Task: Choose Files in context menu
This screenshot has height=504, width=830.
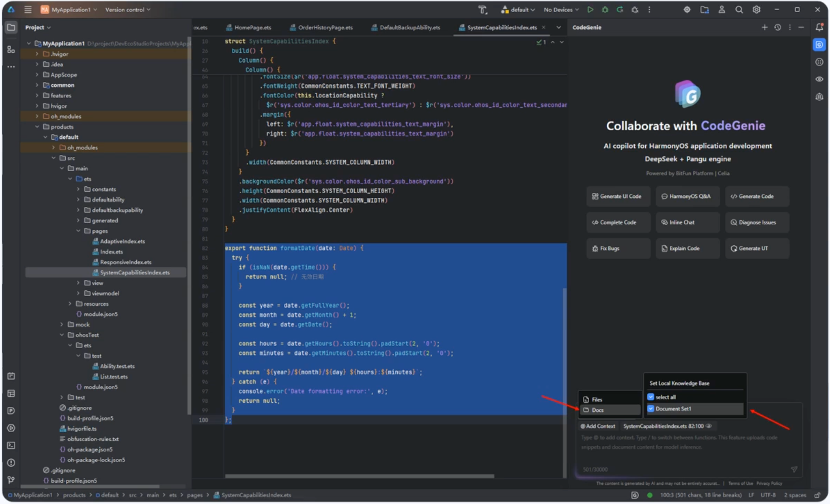Action: (x=609, y=399)
